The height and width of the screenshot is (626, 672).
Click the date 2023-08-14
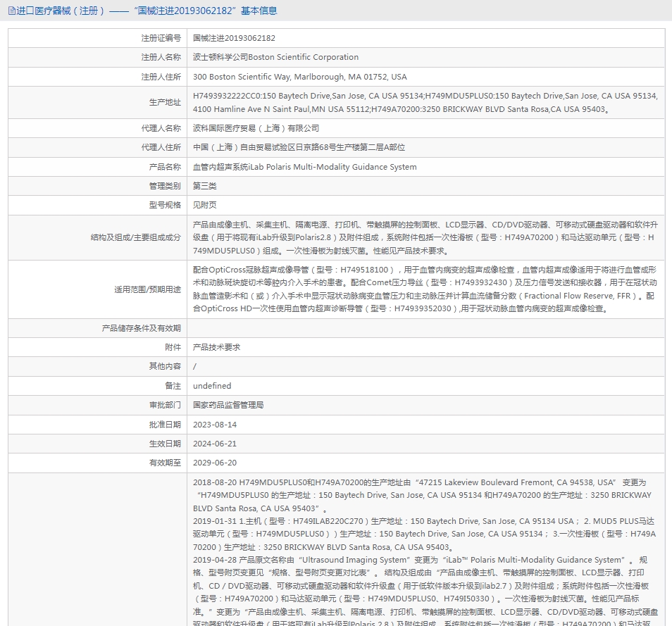pyautogui.click(x=215, y=425)
